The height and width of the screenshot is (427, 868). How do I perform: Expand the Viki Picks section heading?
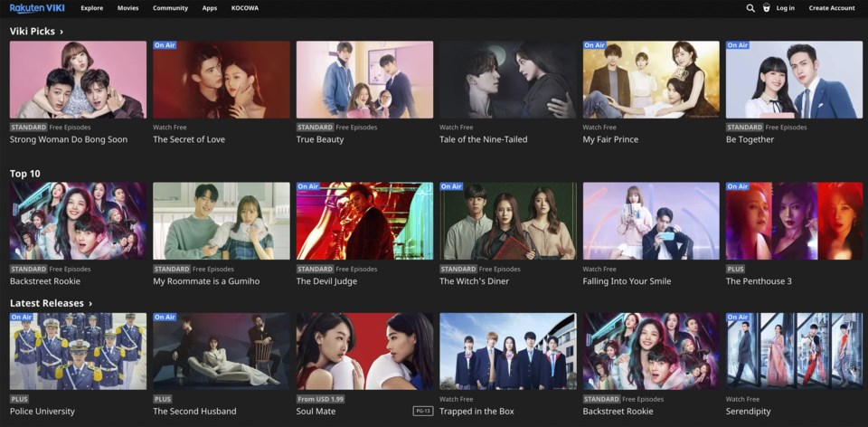pyautogui.click(x=36, y=32)
